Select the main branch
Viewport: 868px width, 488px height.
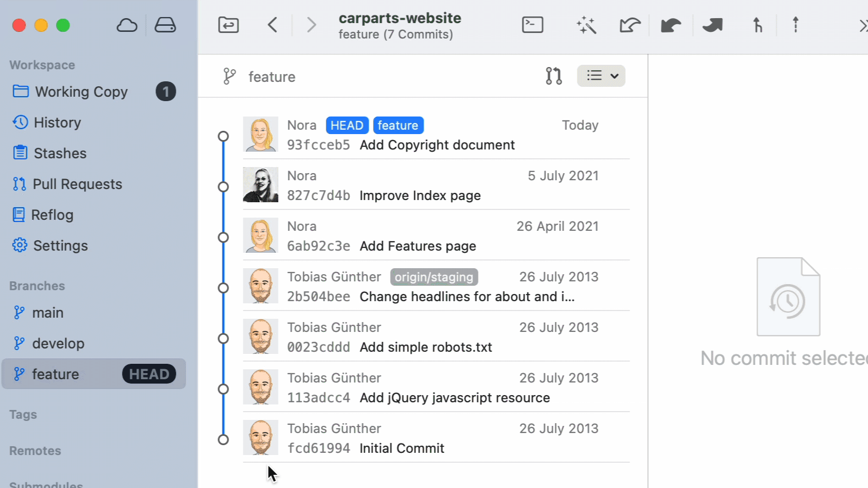click(48, 313)
